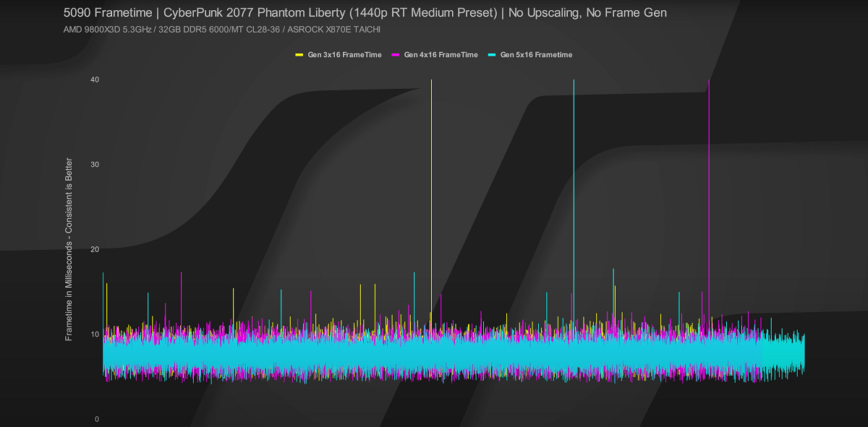
Task: Toggle the Gen 5x16 Frametime legend entry
Action: point(530,55)
